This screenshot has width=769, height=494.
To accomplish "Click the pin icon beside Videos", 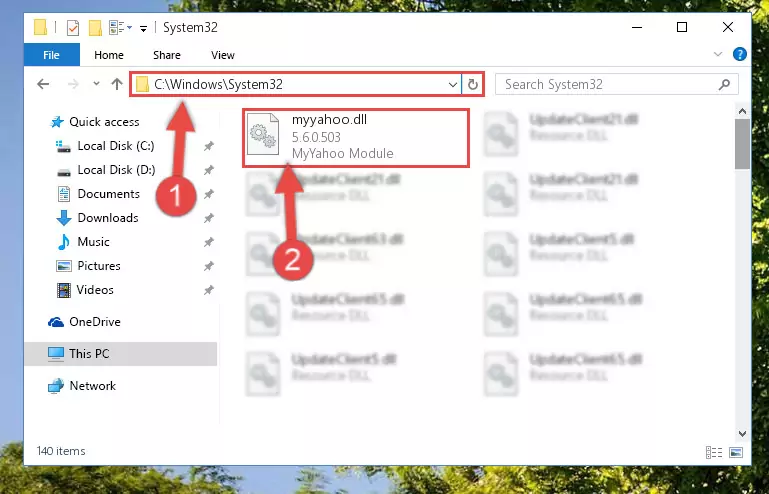I will pyautogui.click(x=209, y=290).
